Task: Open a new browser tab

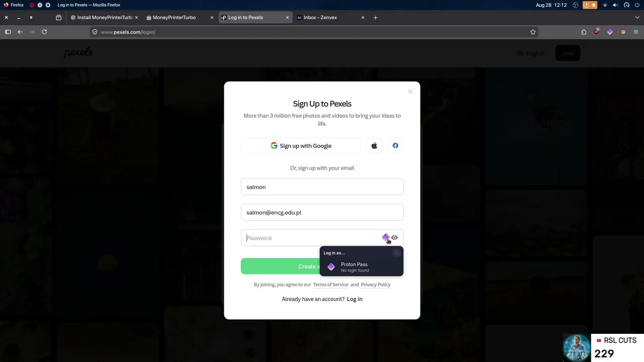Action: point(375,18)
